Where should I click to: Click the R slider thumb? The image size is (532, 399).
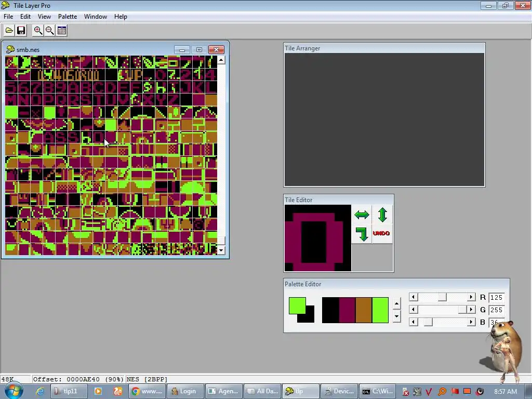(x=442, y=297)
